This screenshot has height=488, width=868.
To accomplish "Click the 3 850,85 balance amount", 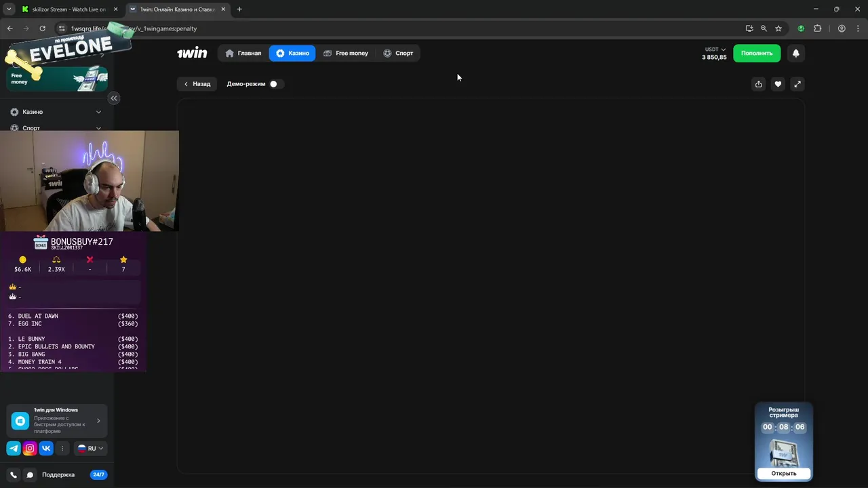I will click(x=714, y=58).
